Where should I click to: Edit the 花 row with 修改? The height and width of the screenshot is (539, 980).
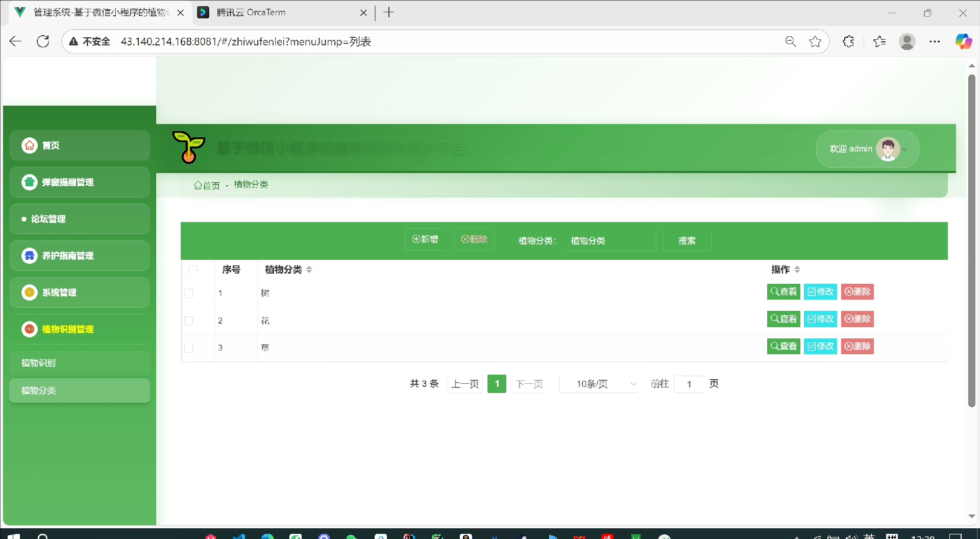[x=820, y=319]
